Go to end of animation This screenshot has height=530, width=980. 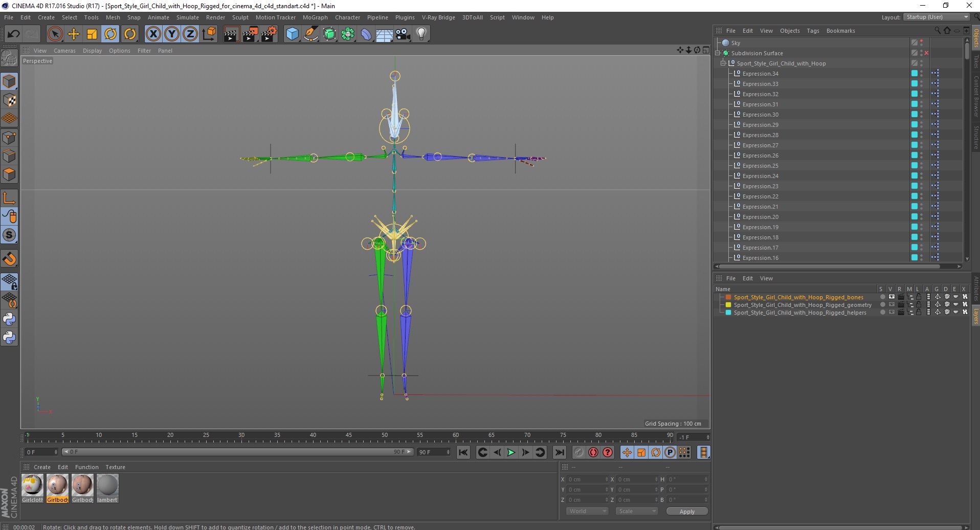560,452
